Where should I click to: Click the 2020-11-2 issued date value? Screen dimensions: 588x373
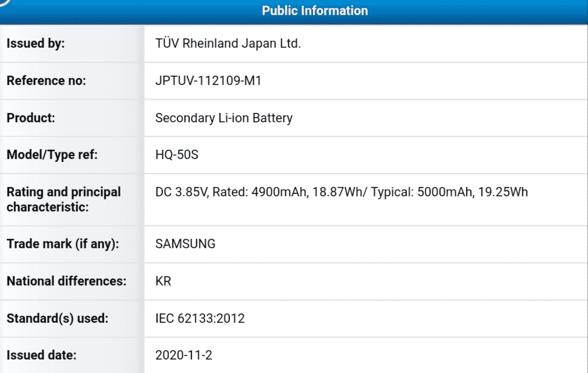[x=183, y=355]
